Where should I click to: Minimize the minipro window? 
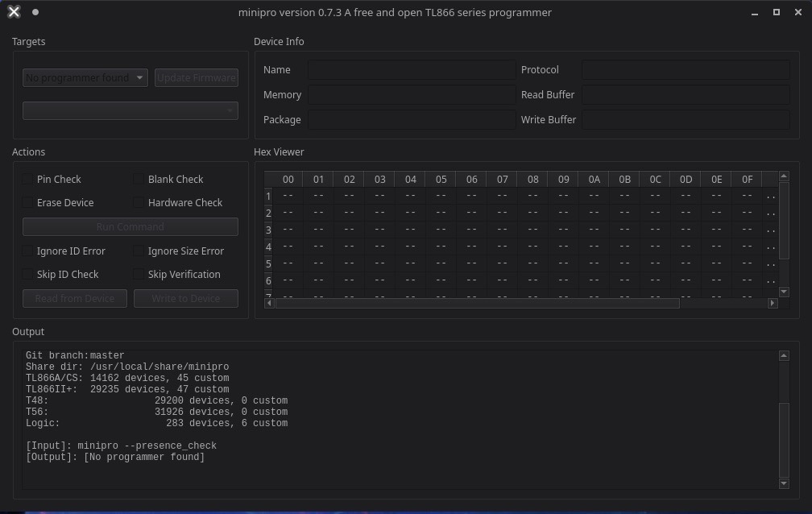pos(754,12)
